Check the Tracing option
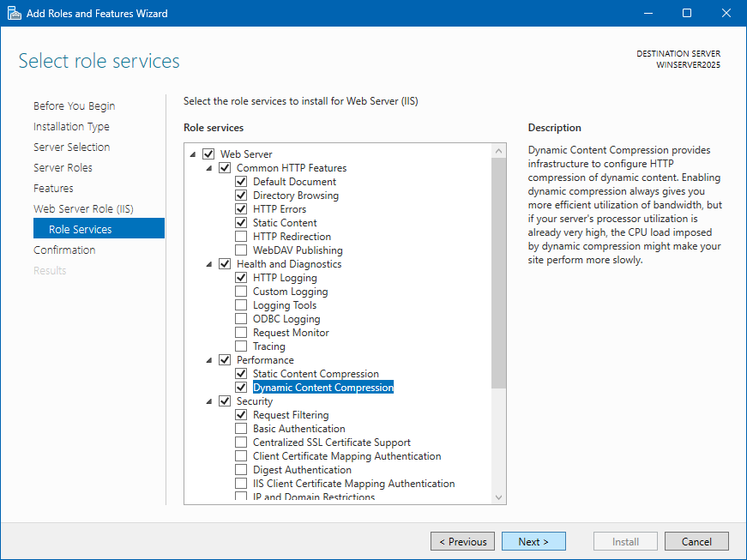The height and width of the screenshot is (560, 747). click(241, 346)
